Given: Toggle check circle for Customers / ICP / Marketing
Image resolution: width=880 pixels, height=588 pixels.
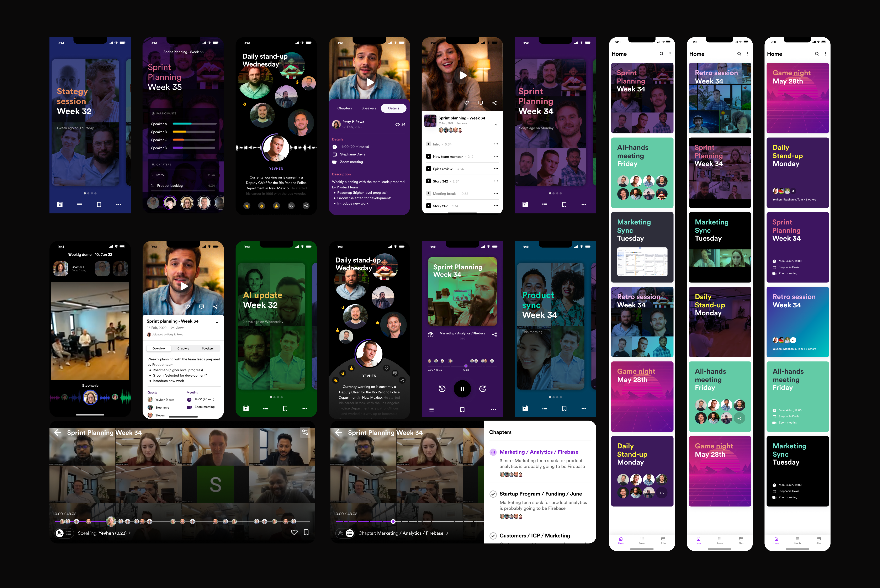Looking at the screenshot, I should point(493,536).
